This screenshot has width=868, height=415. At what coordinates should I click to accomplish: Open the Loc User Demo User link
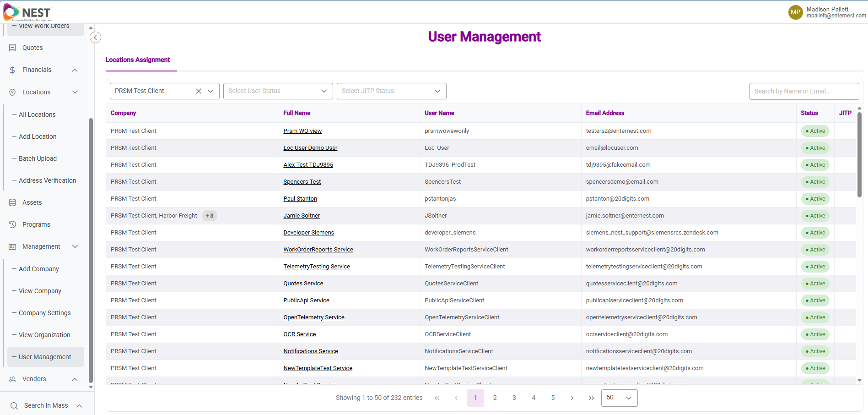(310, 148)
